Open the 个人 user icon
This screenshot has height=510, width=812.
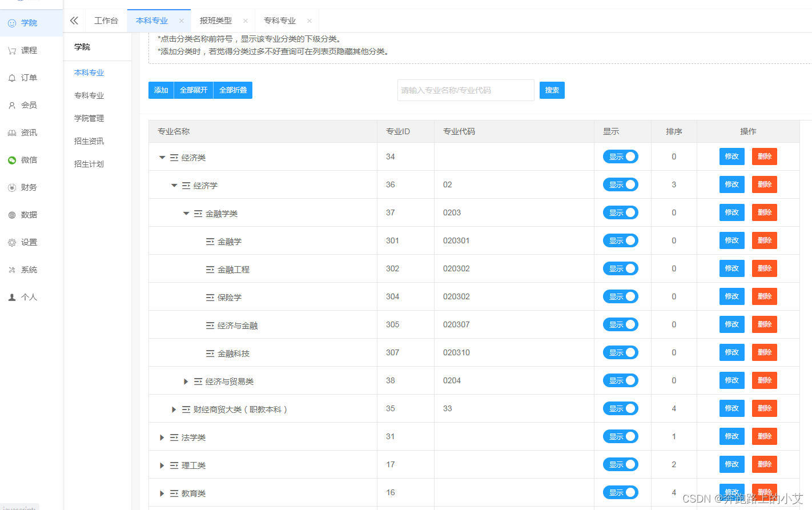tap(12, 298)
